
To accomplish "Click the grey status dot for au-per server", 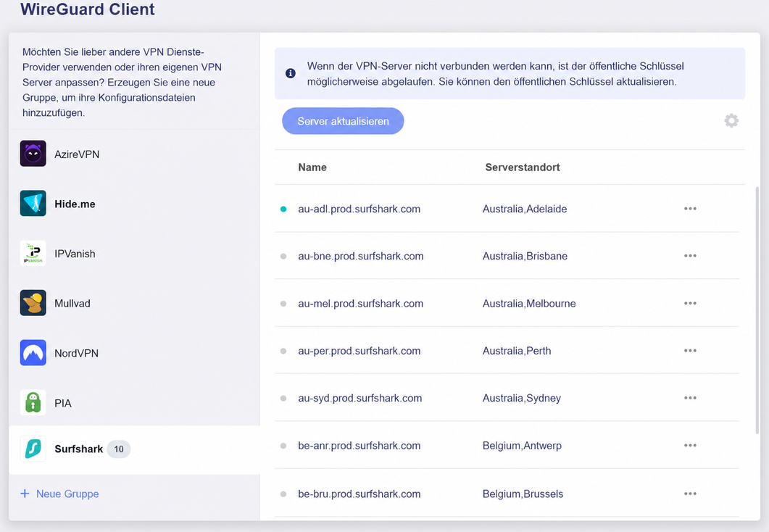I will pos(283,351).
